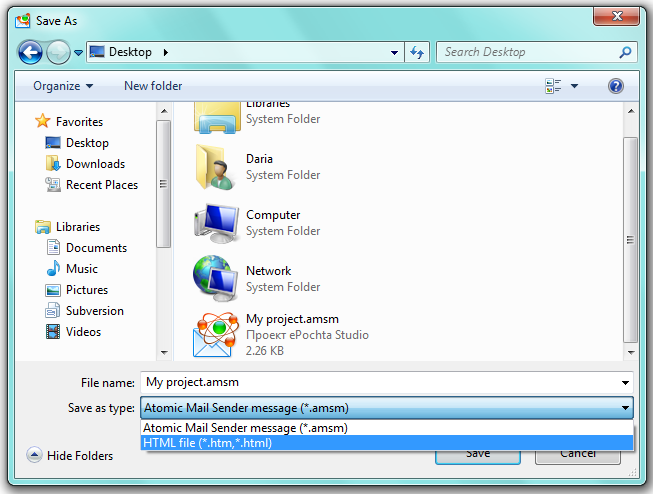Open the Help question mark icon
This screenshot has width=653, height=494.
pyautogui.click(x=616, y=86)
